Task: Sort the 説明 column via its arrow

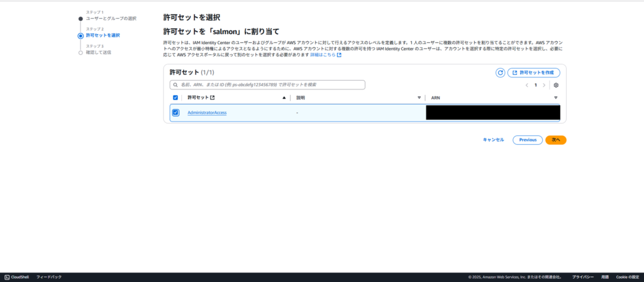Action: tap(419, 98)
